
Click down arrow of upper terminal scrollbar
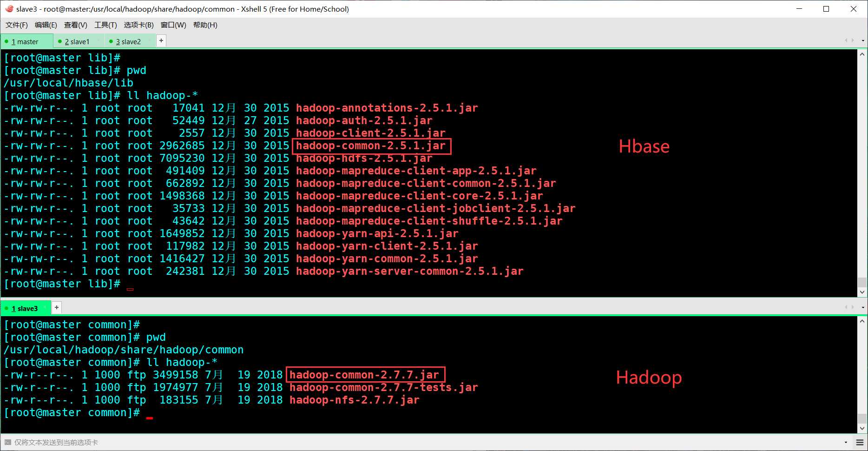point(862,292)
